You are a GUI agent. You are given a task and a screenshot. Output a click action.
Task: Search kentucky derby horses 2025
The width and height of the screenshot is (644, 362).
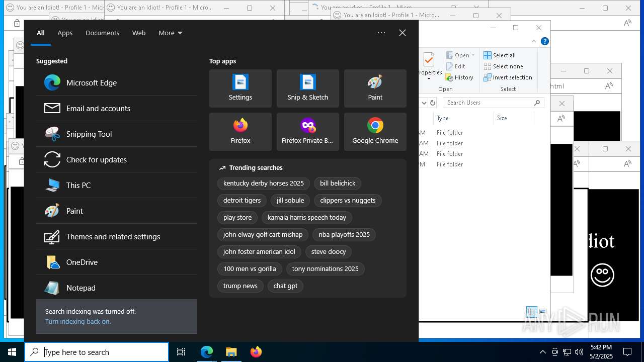point(264,184)
